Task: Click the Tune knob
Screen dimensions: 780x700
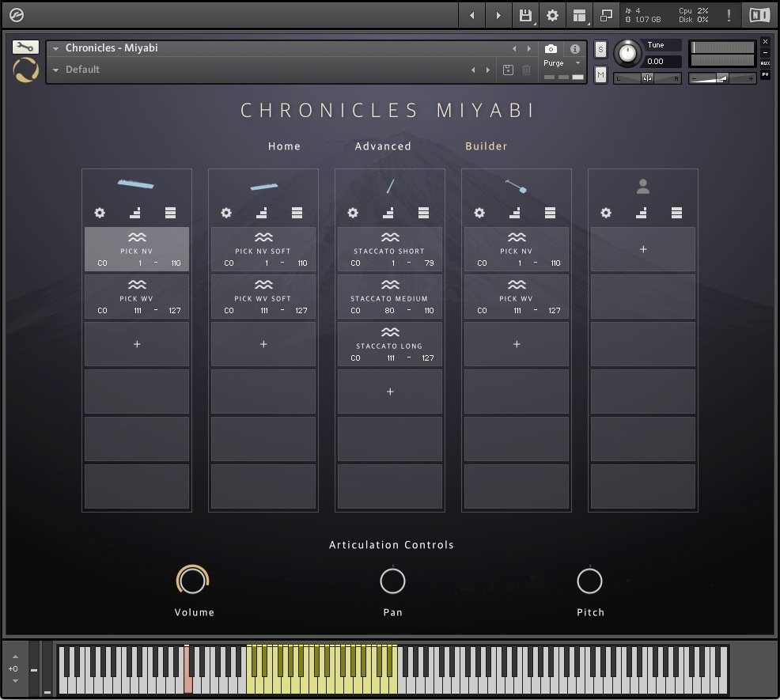Action: pos(627,53)
